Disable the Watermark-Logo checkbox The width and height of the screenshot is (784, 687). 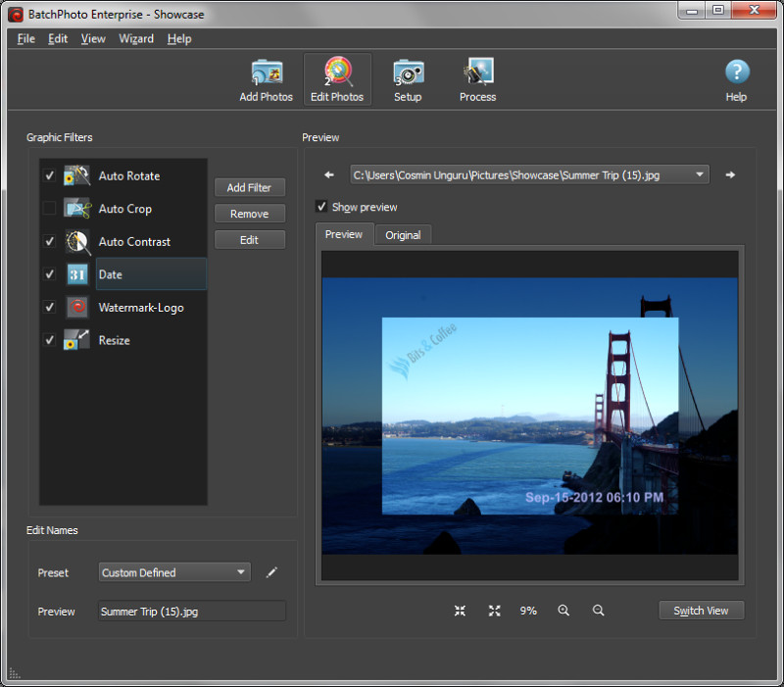tap(49, 307)
